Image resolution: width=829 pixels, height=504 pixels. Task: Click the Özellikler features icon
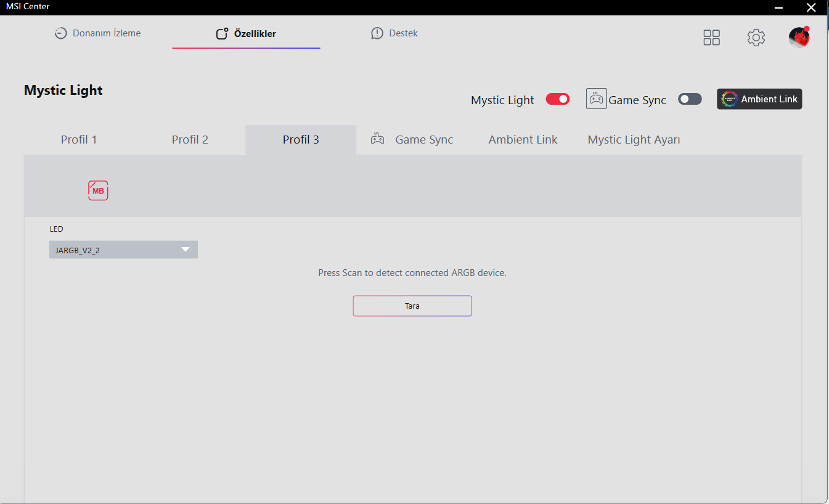click(223, 34)
